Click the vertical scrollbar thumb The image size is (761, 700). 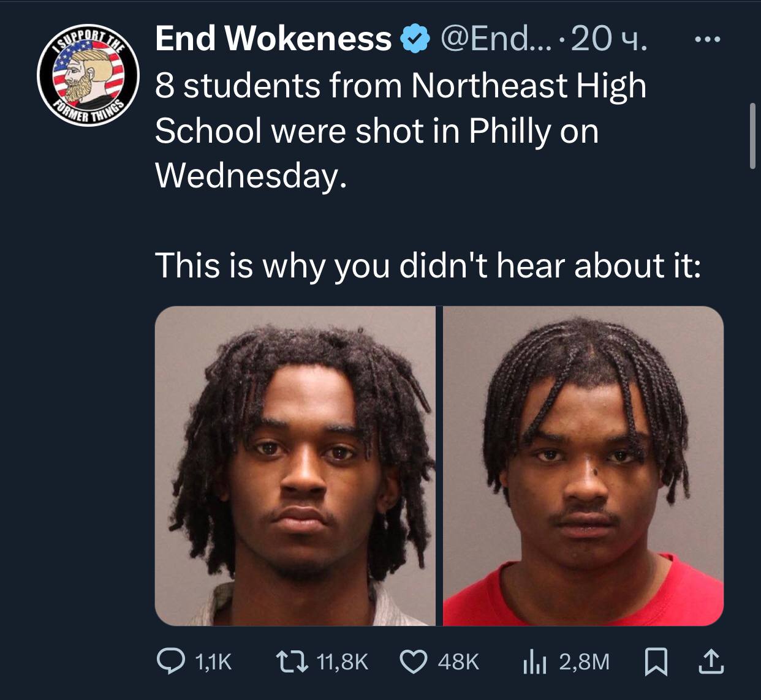pos(753,135)
